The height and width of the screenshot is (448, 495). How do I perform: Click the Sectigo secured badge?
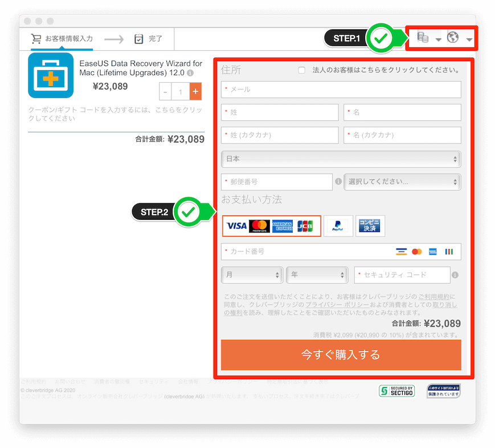pos(397,391)
